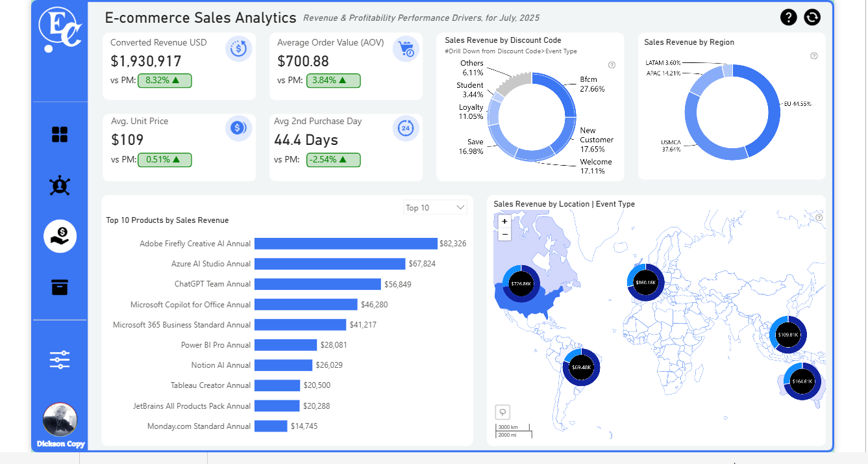Click the Dickson Copy profile picture
This screenshot has height=464, width=868.
pos(60,420)
